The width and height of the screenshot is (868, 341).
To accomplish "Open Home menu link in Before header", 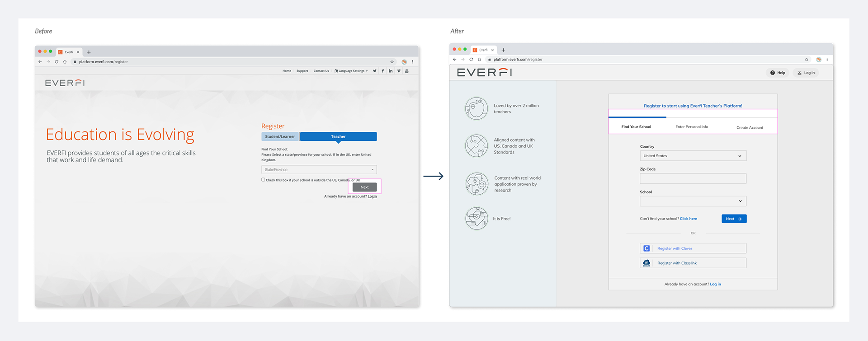I will pos(287,71).
